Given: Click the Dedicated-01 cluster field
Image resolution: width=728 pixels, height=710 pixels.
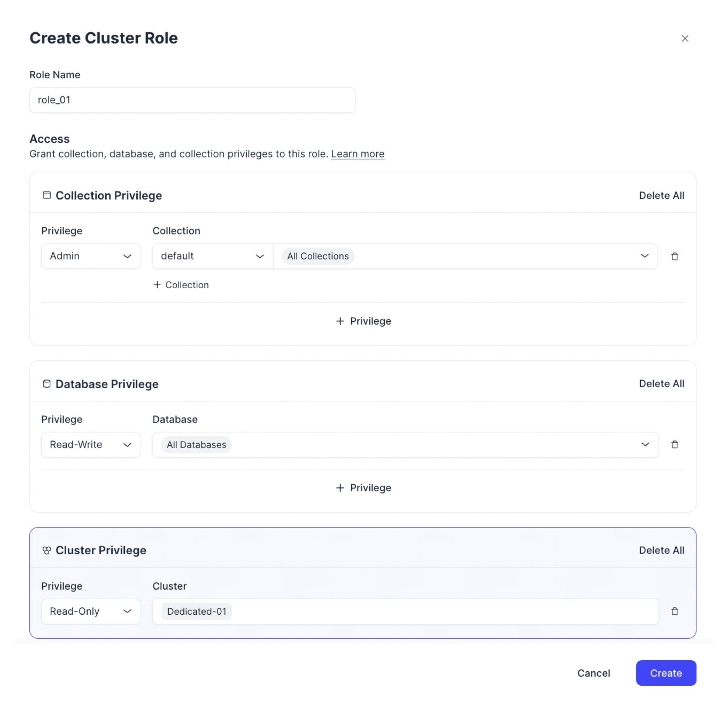Looking at the screenshot, I should pyautogui.click(x=406, y=612).
